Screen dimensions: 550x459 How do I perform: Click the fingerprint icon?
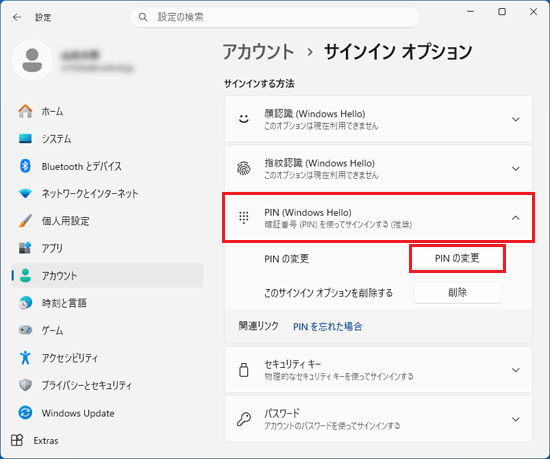pyautogui.click(x=244, y=168)
